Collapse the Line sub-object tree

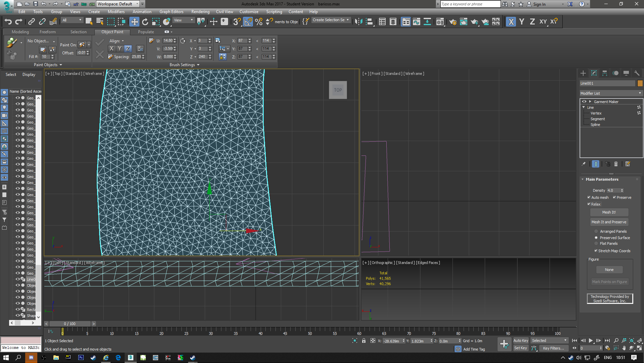584,107
